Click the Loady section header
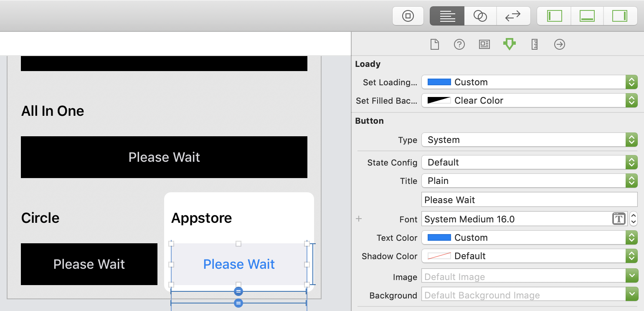 click(x=368, y=64)
